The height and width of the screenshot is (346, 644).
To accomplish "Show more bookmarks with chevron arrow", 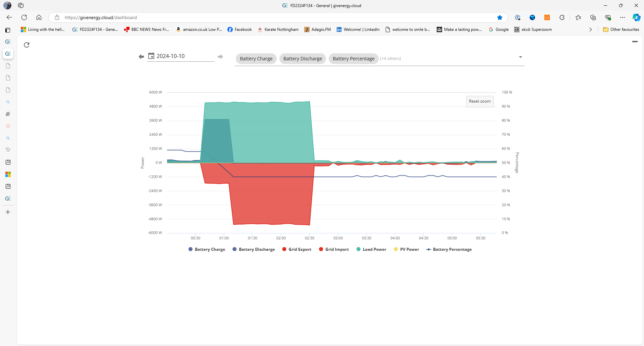I will click(591, 30).
